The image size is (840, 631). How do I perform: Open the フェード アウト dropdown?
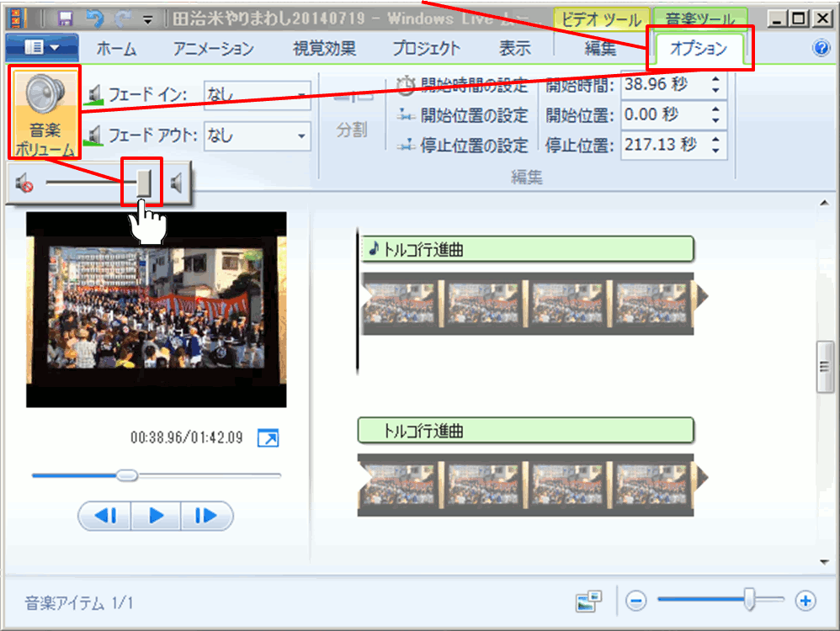(257, 135)
